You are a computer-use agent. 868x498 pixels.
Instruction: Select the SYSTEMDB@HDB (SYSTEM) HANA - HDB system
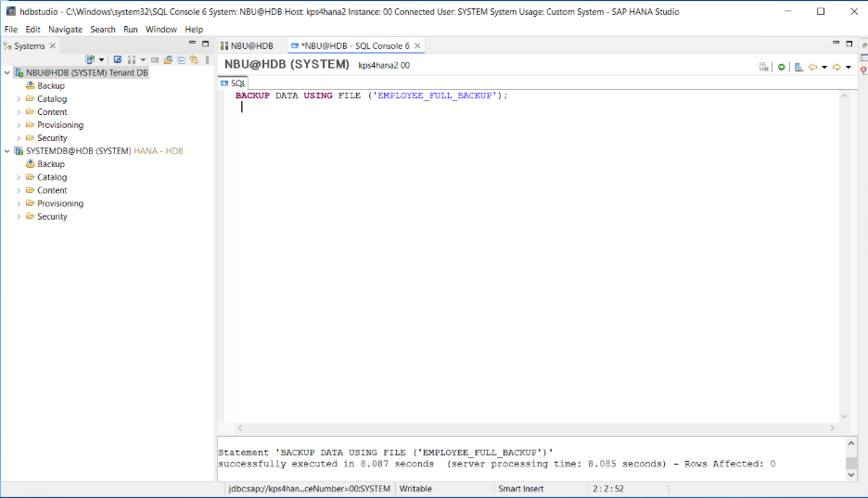(x=105, y=151)
